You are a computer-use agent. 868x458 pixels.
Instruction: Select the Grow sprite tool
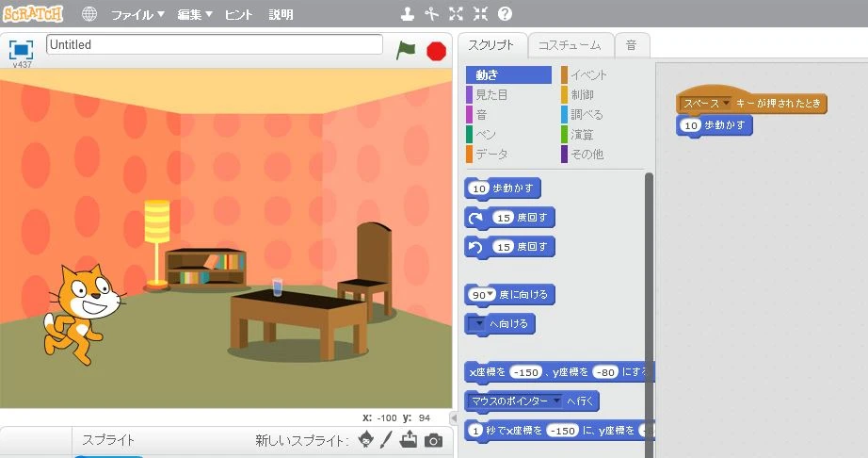[457, 14]
